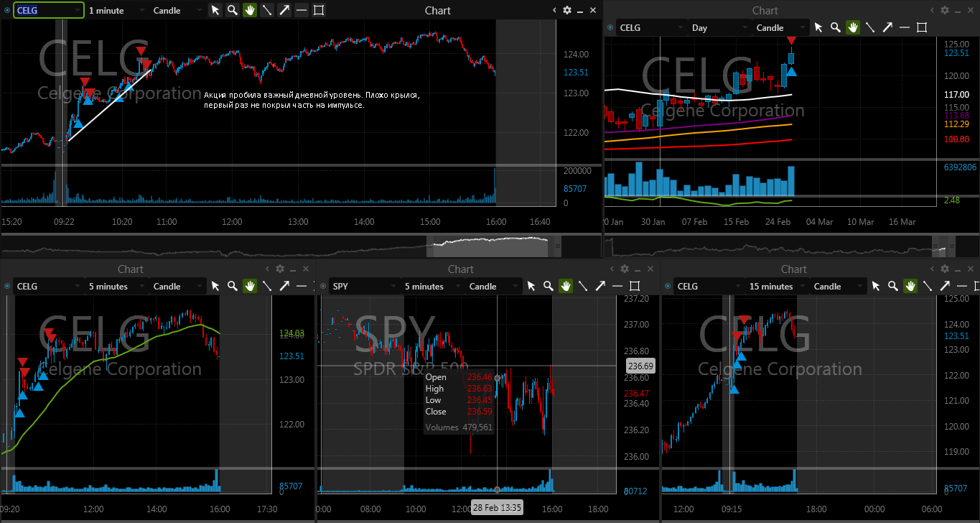Screen dimensions: 980x523
Task: Click the CELG symbol field in the Day chart
Action: 651,27
